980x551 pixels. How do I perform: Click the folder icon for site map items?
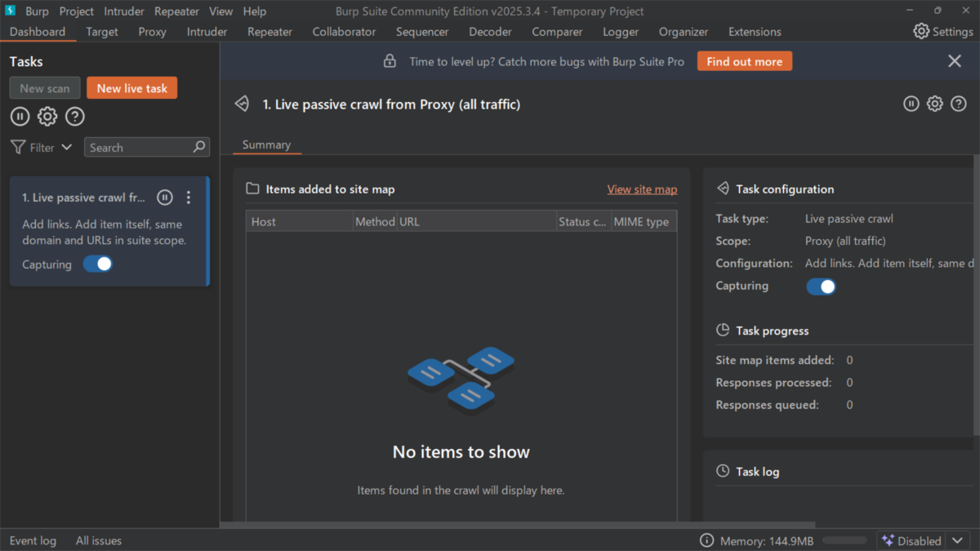pyautogui.click(x=253, y=189)
